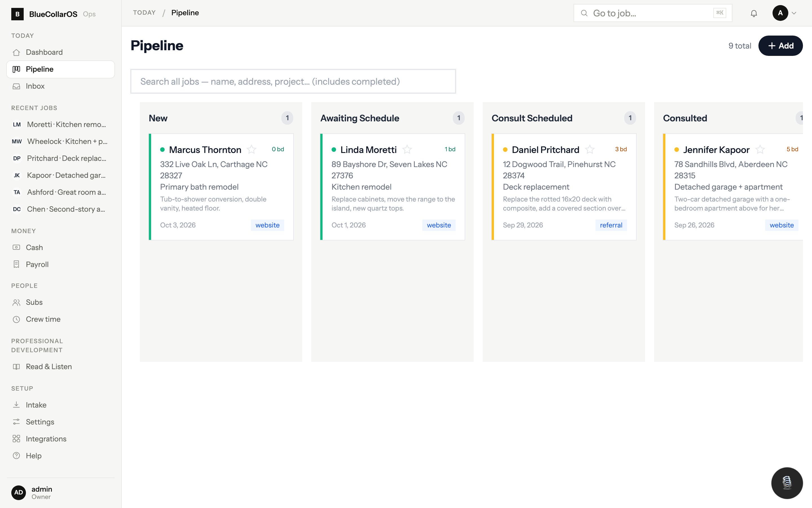Open Crew time page
Viewport: 812px width, 508px height.
click(60, 319)
